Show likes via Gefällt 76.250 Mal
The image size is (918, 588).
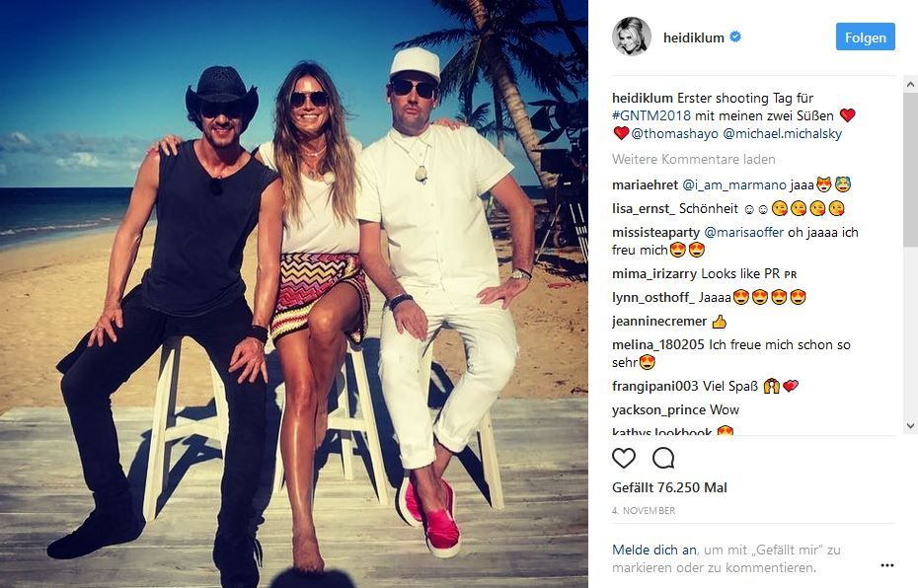(x=669, y=488)
